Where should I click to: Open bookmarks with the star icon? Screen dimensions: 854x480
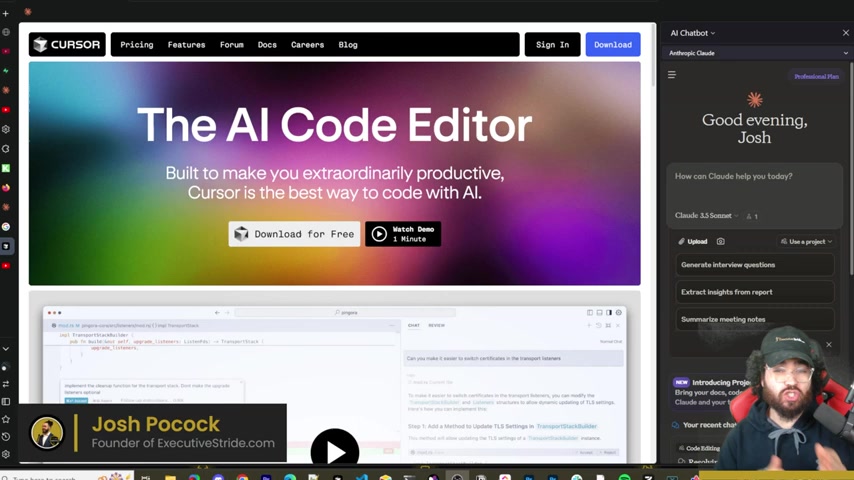(x=6, y=419)
